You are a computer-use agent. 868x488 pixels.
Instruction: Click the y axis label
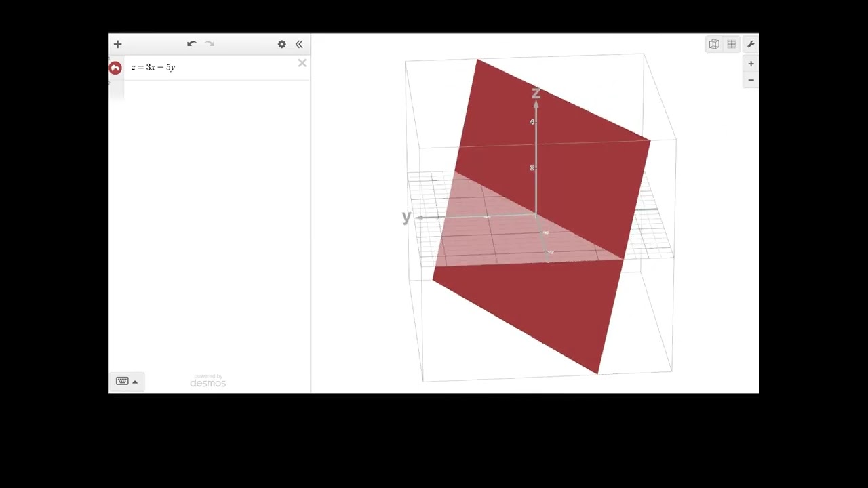(x=406, y=217)
